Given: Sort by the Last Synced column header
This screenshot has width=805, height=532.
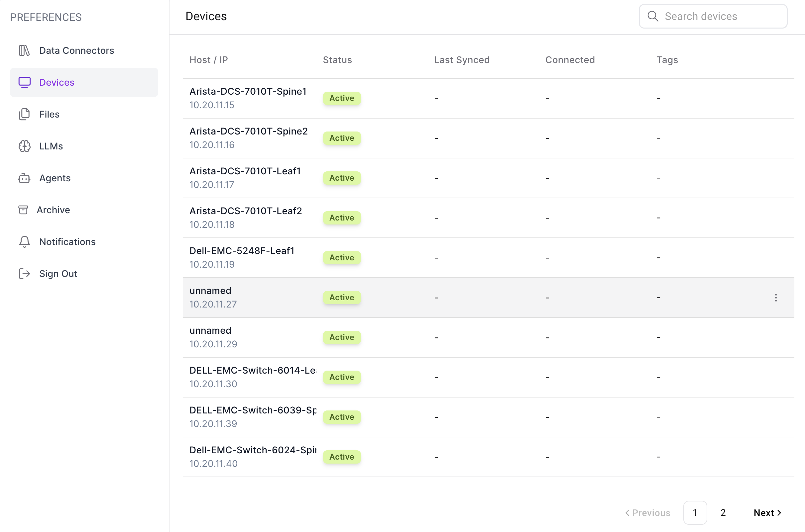Looking at the screenshot, I should [x=461, y=60].
